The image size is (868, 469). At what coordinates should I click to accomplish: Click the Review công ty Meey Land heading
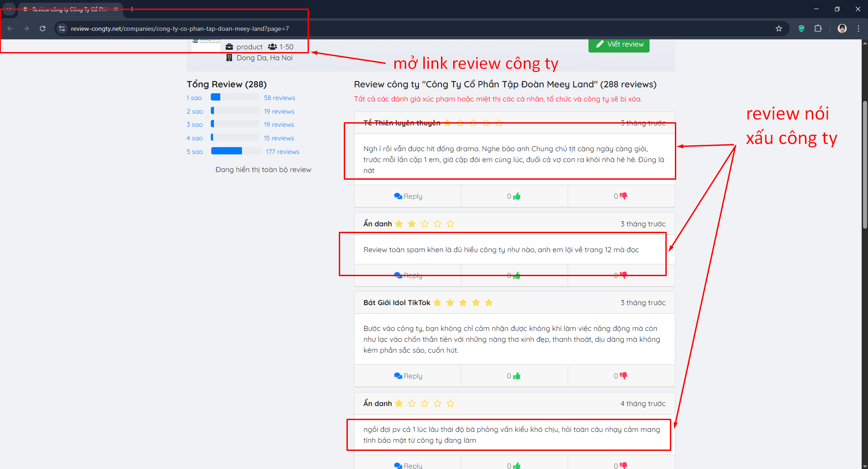505,84
